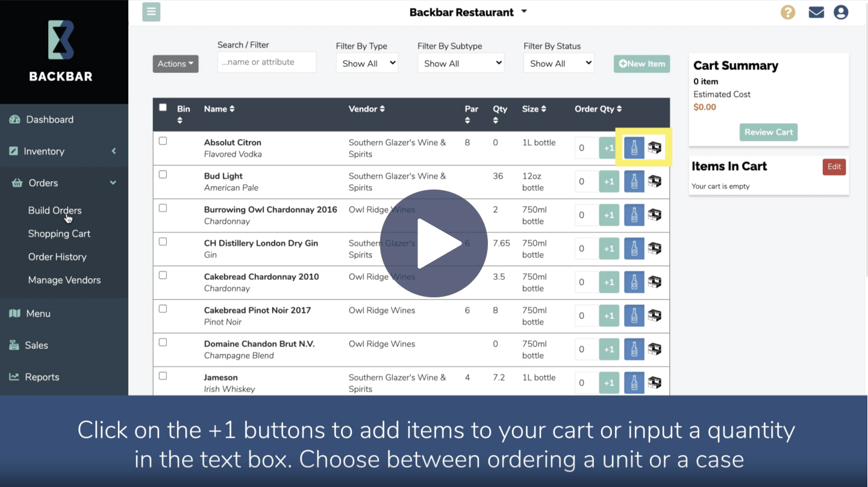
Task: Click the New Item button
Action: pyautogui.click(x=642, y=64)
